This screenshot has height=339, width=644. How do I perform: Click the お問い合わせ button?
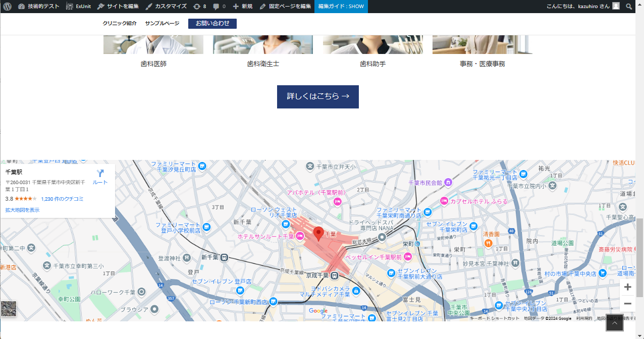pyautogui.click(x=212, y=24)
